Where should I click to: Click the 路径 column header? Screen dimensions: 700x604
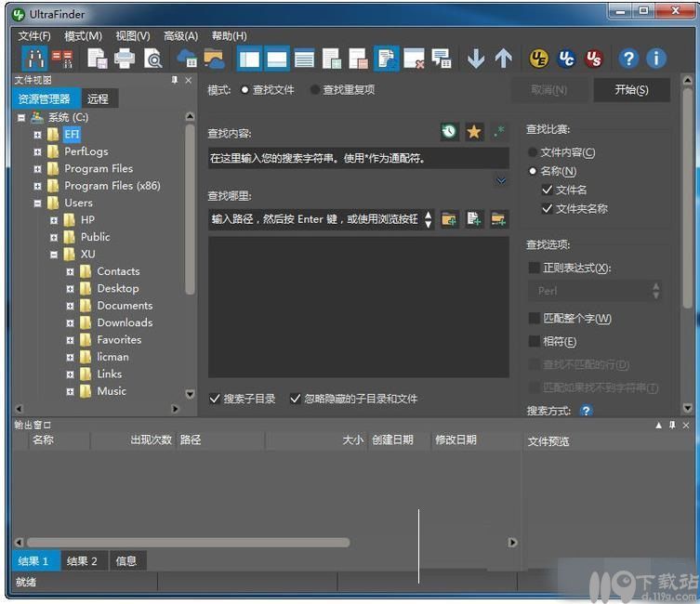221,440
